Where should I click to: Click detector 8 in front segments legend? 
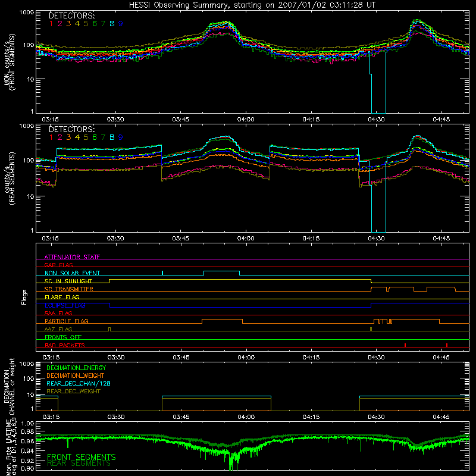[x=112, y=24]
